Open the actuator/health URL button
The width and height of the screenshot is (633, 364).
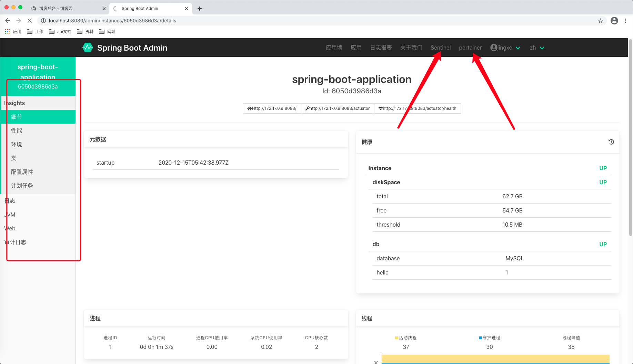click(417, 108)
